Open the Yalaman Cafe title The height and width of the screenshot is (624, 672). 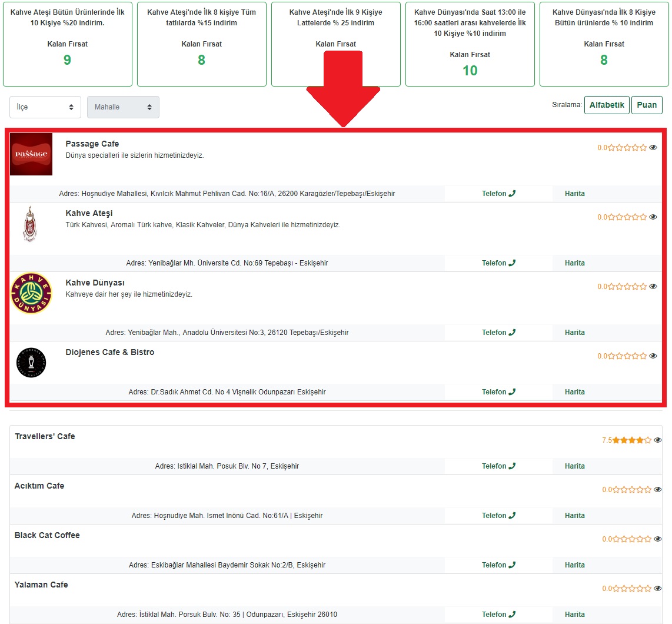(x=41, y=585)
